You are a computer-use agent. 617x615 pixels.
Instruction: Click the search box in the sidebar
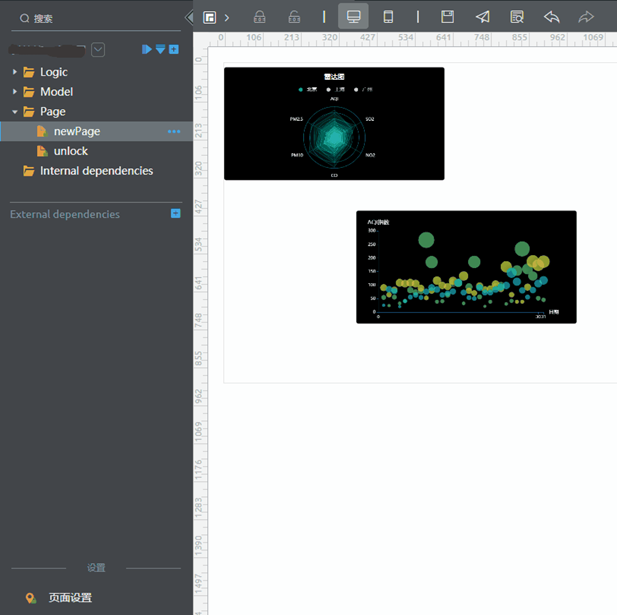point(96,18)
